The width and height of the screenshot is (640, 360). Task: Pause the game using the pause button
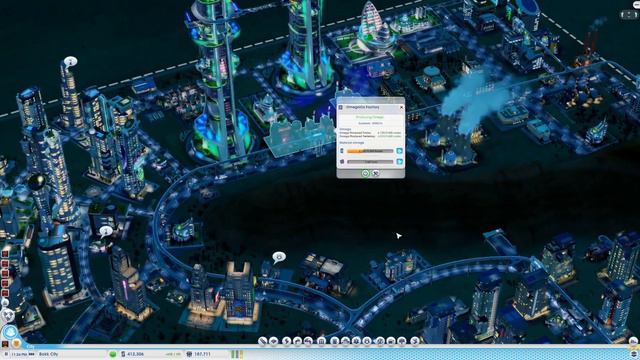[6, 354]
